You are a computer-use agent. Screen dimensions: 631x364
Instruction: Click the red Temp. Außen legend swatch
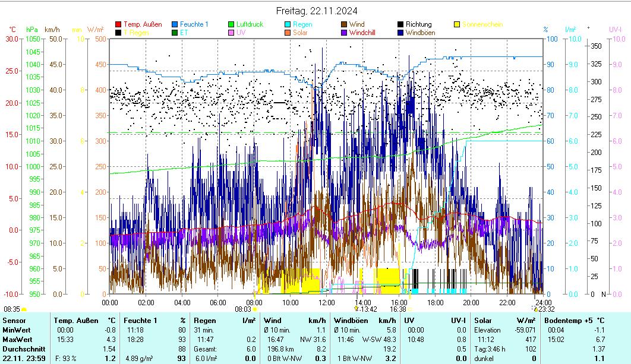(118, 24)
